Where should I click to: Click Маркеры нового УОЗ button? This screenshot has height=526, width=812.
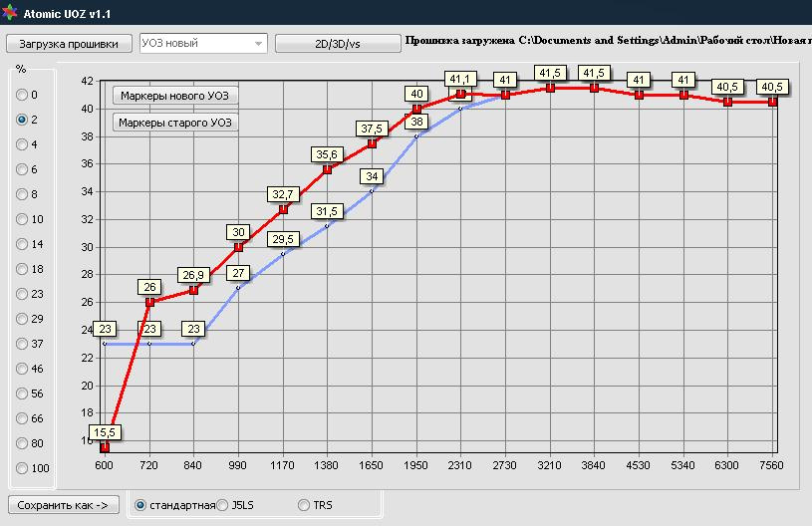175,96
